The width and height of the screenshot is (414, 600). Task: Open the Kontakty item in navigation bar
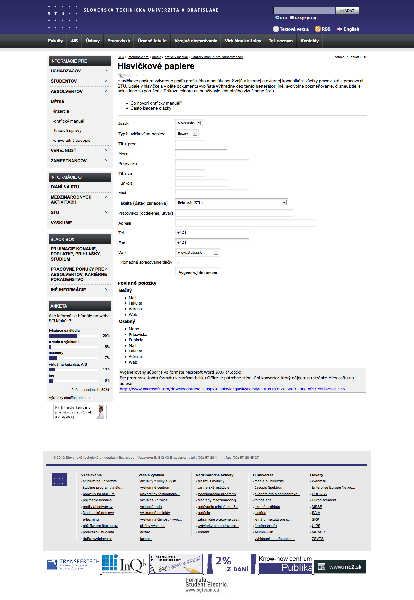[x=310, y=41]
